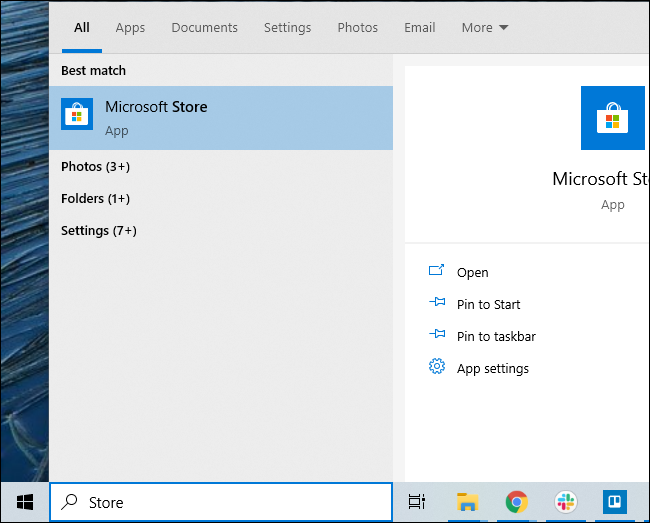
Task: Select the Email filter tab
Action: [419, 28]
